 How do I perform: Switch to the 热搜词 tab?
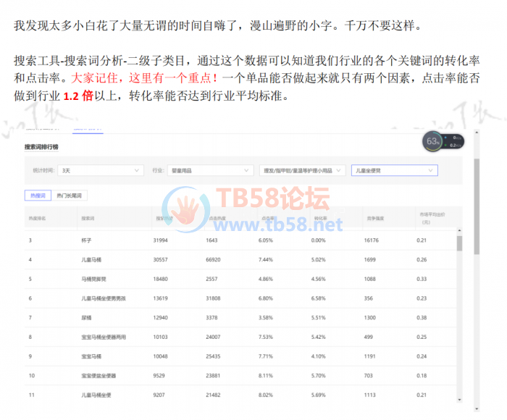click(38, 196)
